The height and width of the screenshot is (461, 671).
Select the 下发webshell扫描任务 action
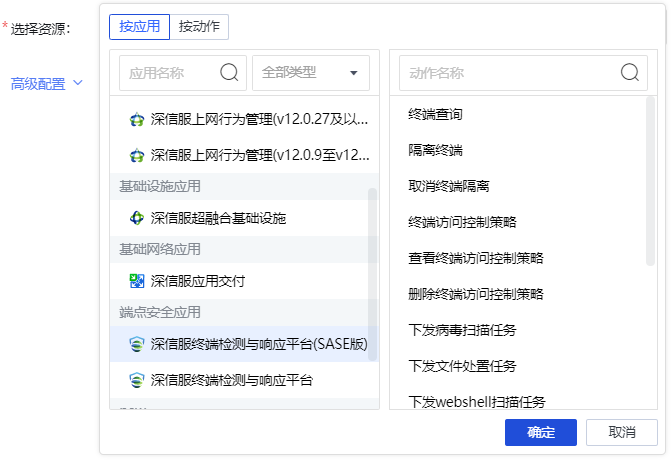477,402
